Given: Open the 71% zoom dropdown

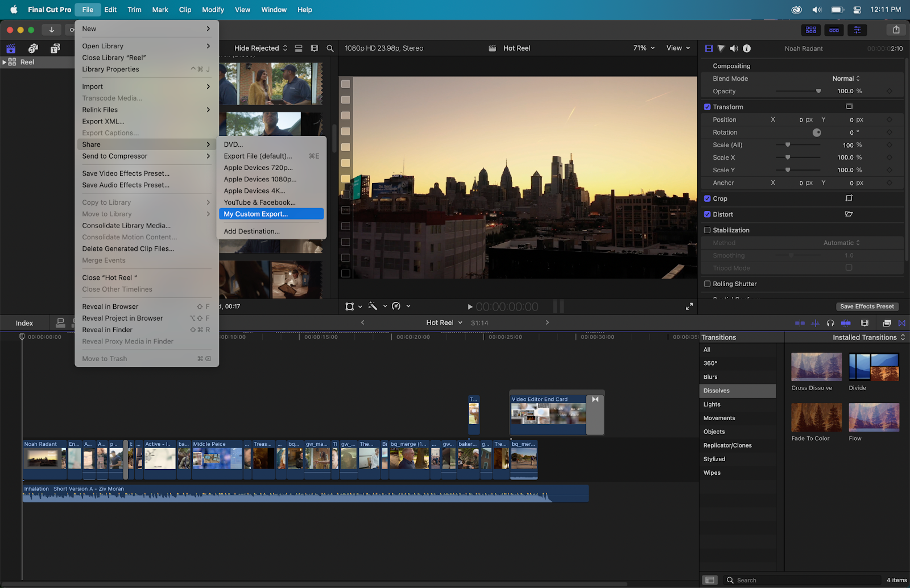Looking at the screenshot, I should tap(644, 48).
